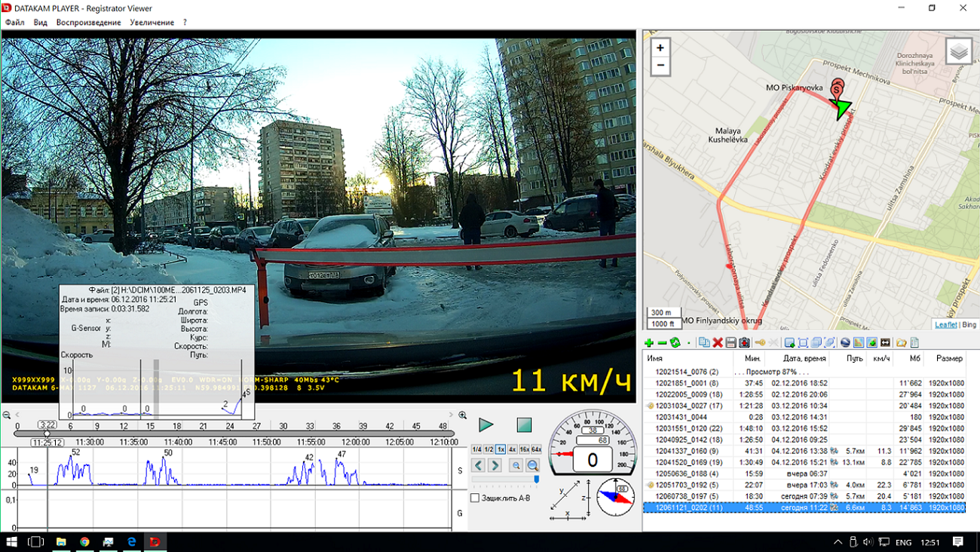The width and height of the screenshot is (980, 552).
Task: Refresh the file list with green arrows icon
Action: point(675,342)
